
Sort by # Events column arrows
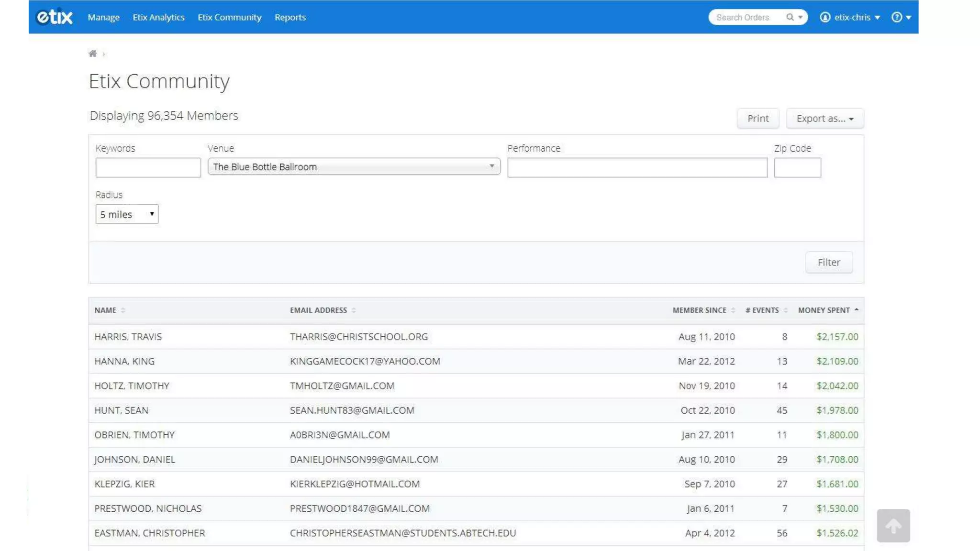(785, 310)
